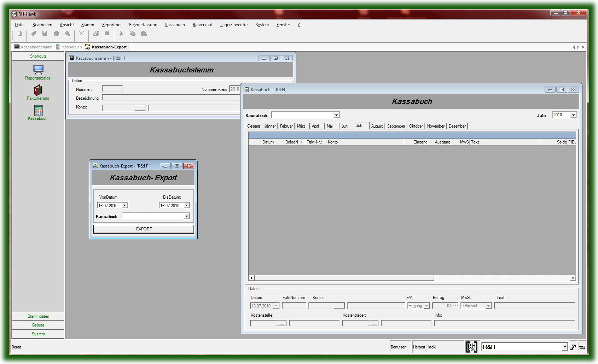Click the save toolbar icon
The image size is (598, 364).
[x=45, y=34]
